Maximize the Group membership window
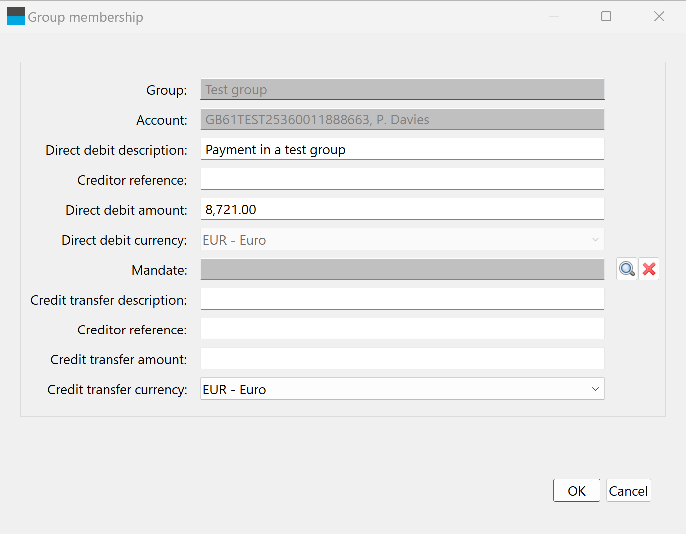The height and width of the screenshot is (534, 686). tap(606, 17)
